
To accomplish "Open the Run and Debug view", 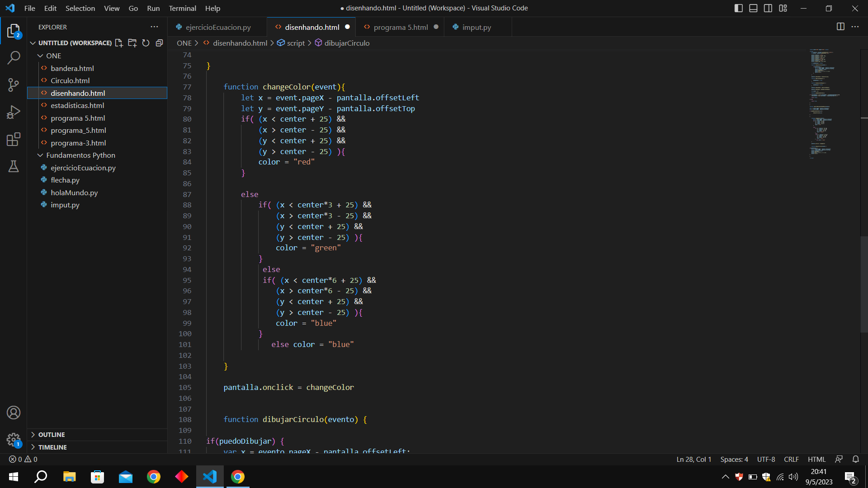I will click(x=14, y=112).
